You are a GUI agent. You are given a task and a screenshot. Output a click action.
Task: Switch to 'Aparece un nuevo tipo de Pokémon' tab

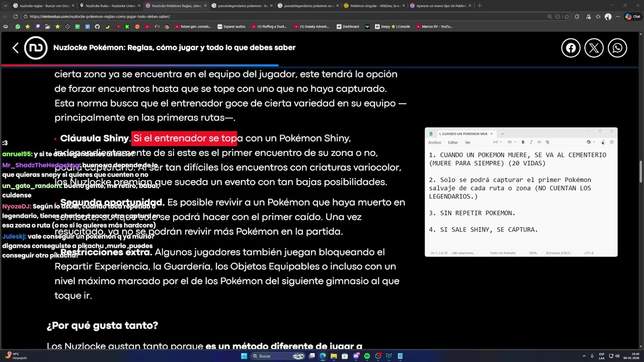pyautogui.click(x=440, y=6)
